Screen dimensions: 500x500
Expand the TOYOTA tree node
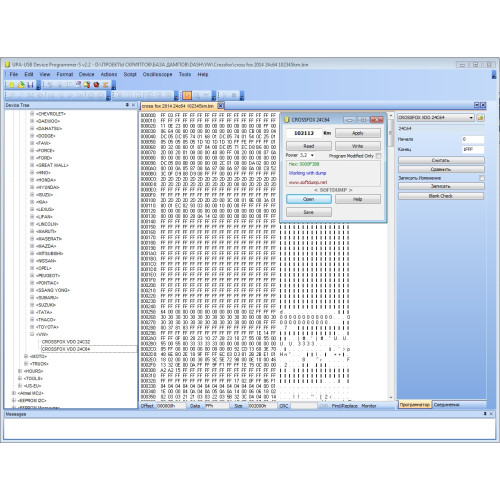pos(32,327)
